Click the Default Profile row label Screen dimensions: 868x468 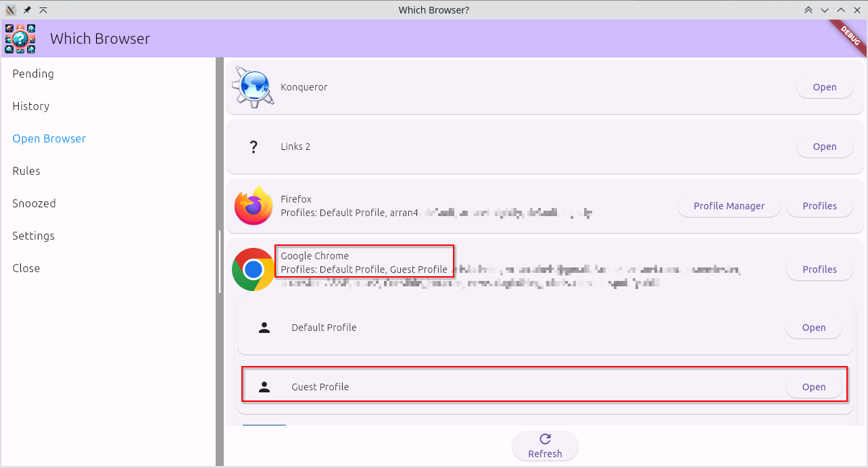324,328
